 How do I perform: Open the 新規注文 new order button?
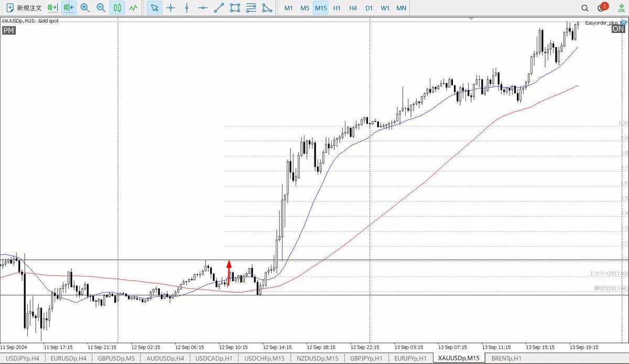pyautogui.click(x=24, y=8)
